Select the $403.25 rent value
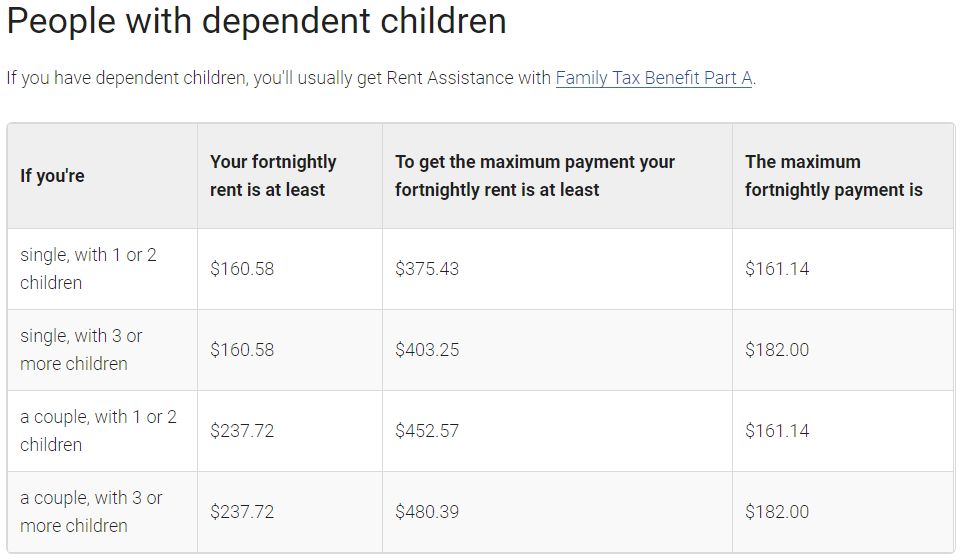 pyautogui.click(x=427, y=350)
